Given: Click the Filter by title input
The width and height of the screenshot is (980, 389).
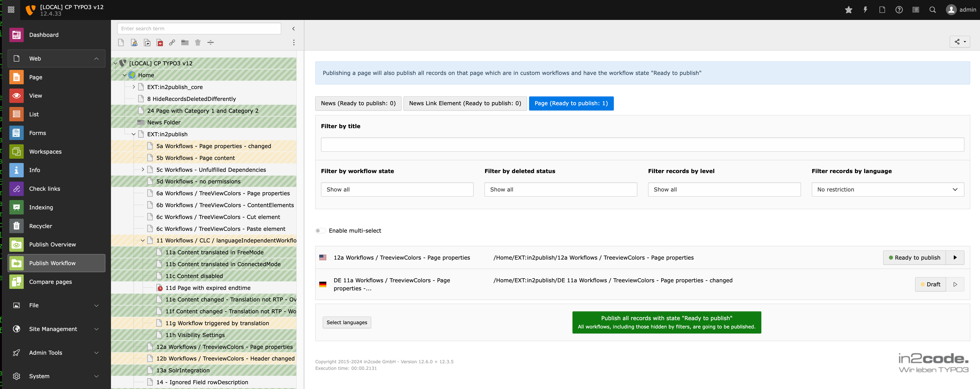Looking at the screenshot, I should point(642,145).
